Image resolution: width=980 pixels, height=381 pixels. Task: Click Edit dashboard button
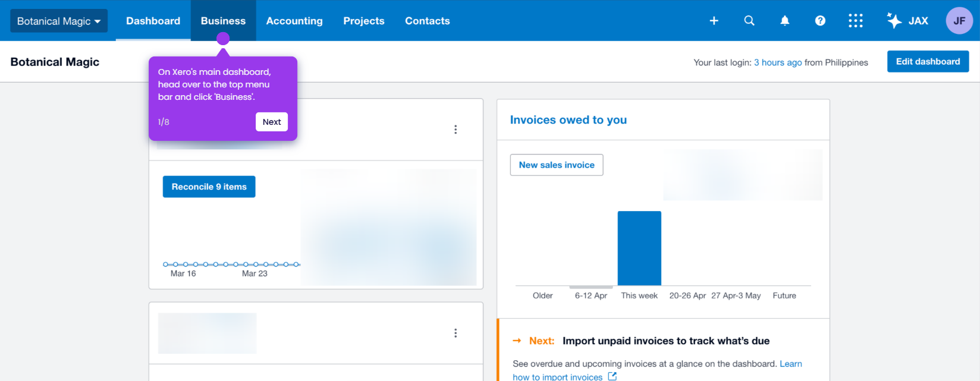click(x=928, y=61)
